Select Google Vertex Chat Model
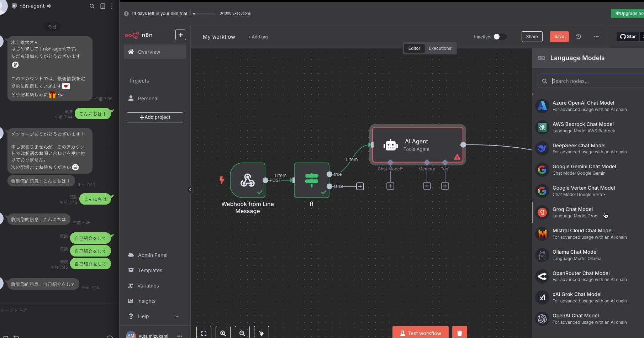 point(588,191)
